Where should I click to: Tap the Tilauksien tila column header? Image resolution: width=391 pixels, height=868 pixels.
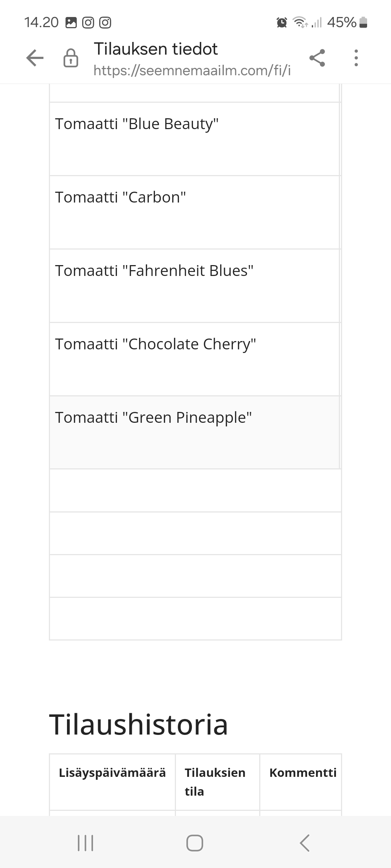tap(215, 782)
